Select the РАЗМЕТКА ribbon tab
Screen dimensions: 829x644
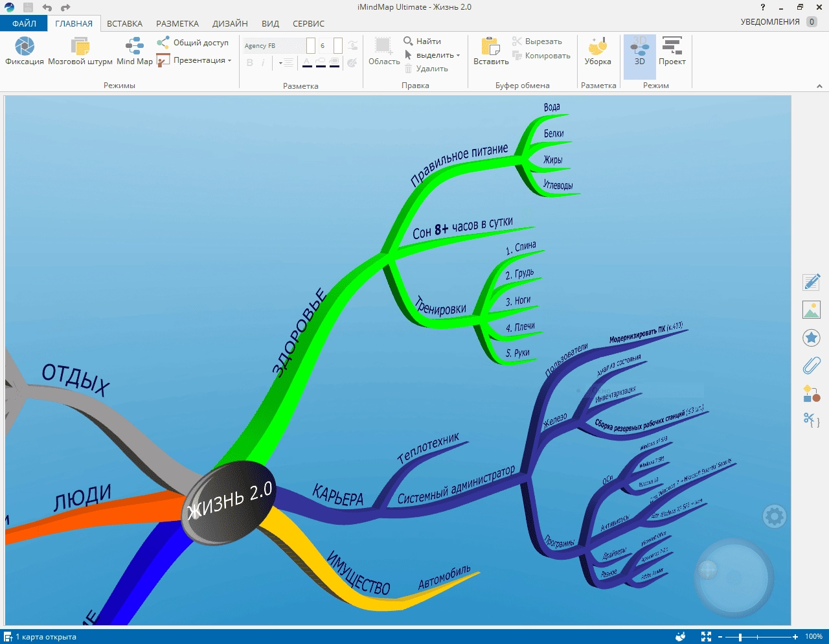coord(177,23)
